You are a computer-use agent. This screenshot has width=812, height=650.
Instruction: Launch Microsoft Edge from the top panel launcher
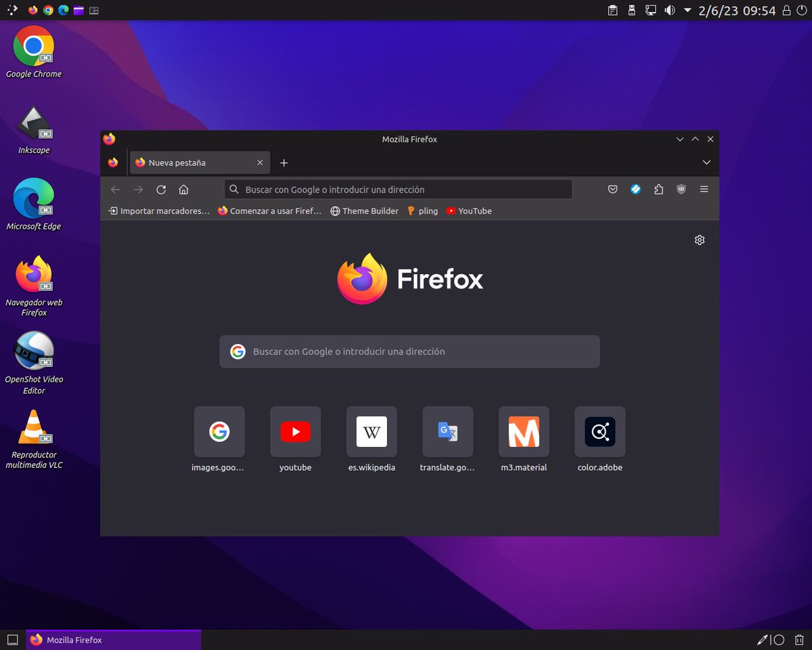(64, 10)
